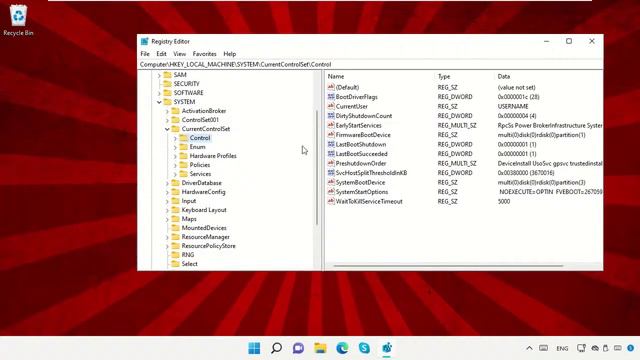Click the 5000 data value
The height and width of the screenshot is (360, 640).
504,202
